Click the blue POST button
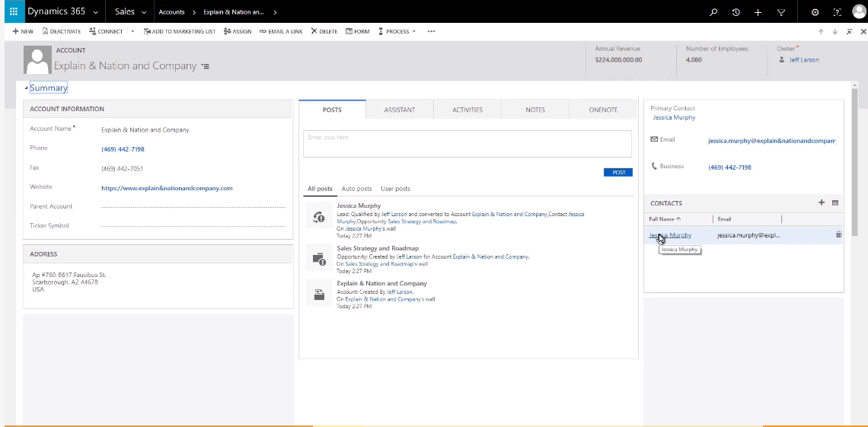Image resolution: width=868 pixels, height=427 pixels. pyautogui.click(x=618, y=173)
